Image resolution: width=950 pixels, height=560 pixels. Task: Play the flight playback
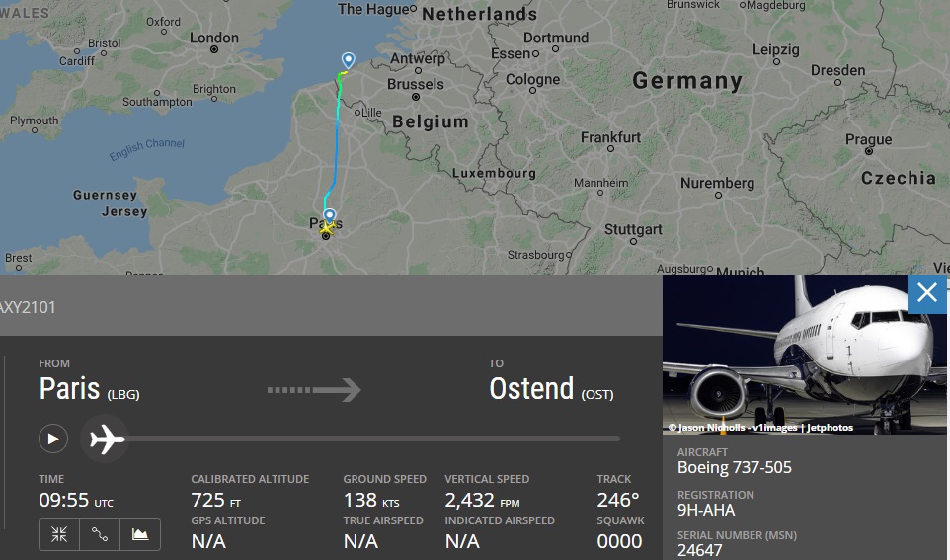tap(53, 439)
